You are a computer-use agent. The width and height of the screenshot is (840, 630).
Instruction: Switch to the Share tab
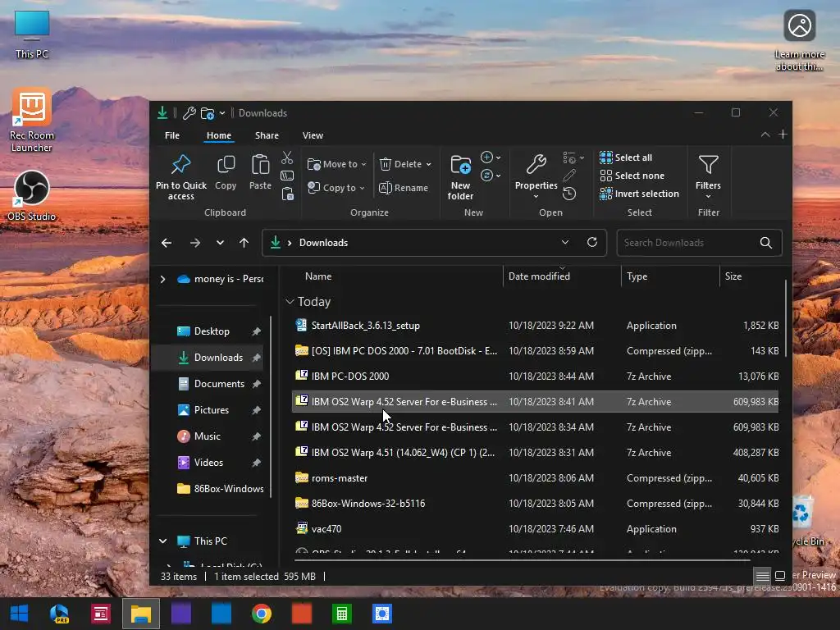(267, 135)
